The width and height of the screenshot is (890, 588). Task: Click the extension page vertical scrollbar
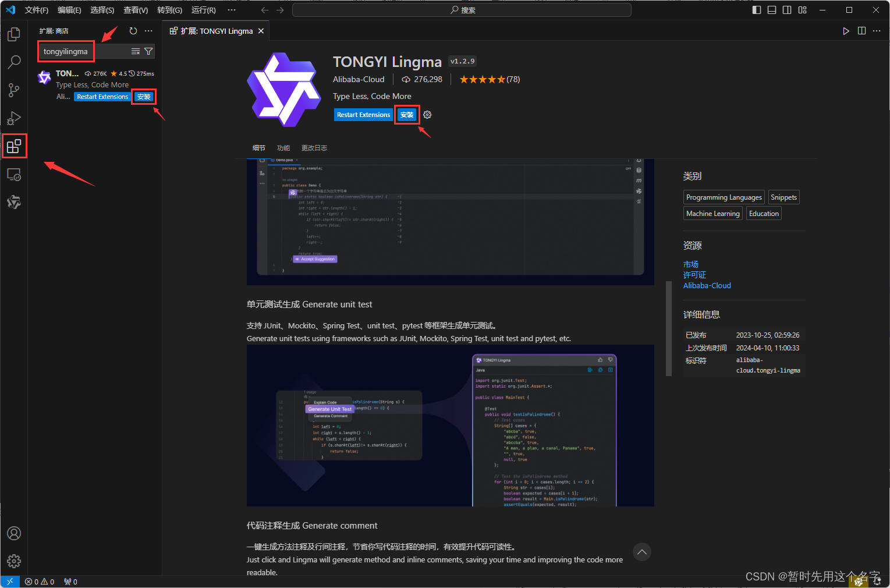669,329
